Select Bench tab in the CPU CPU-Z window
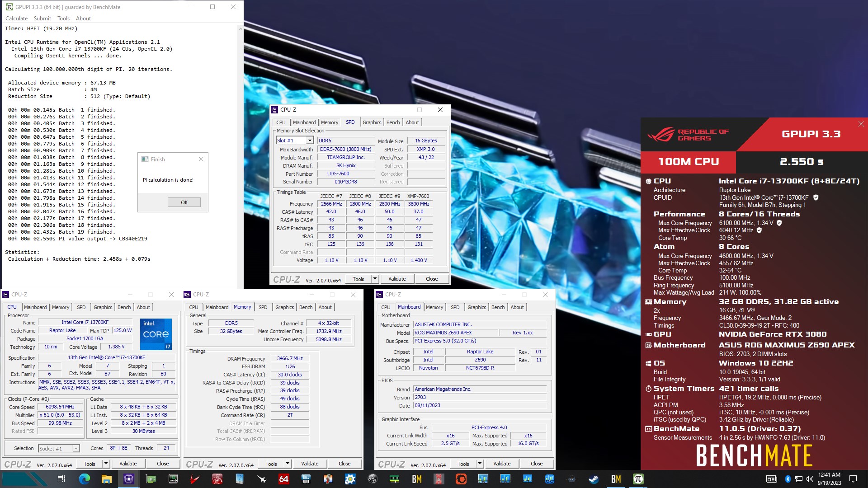The image size is (868, 488). pos(124,307)
